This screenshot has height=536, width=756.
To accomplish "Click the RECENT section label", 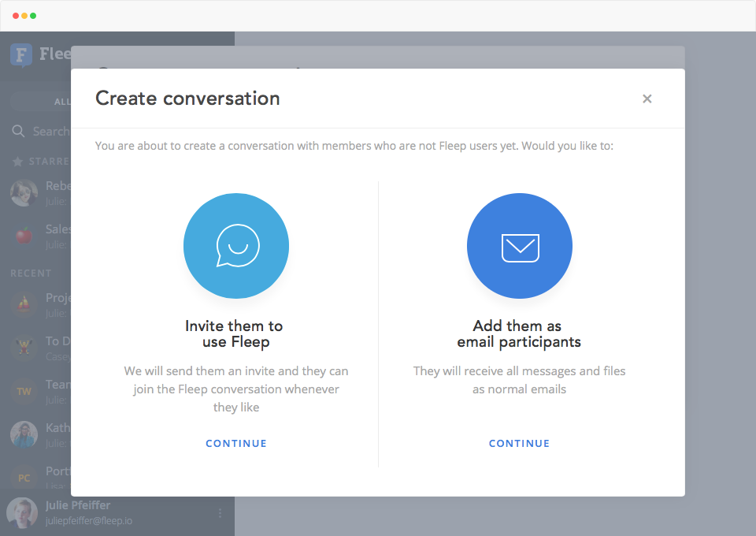I will tap(31, 273).
